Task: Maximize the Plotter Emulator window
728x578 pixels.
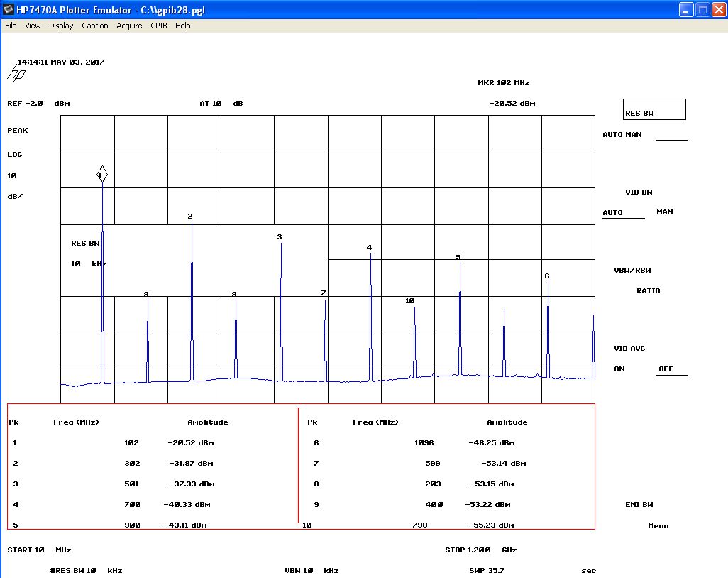Action: (x=702, y=10)
